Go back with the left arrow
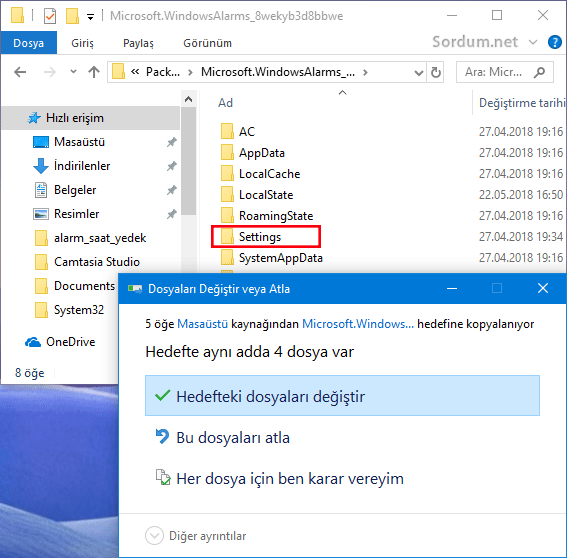This screenshot has width=567, height=558. click(x=20, y=72)
